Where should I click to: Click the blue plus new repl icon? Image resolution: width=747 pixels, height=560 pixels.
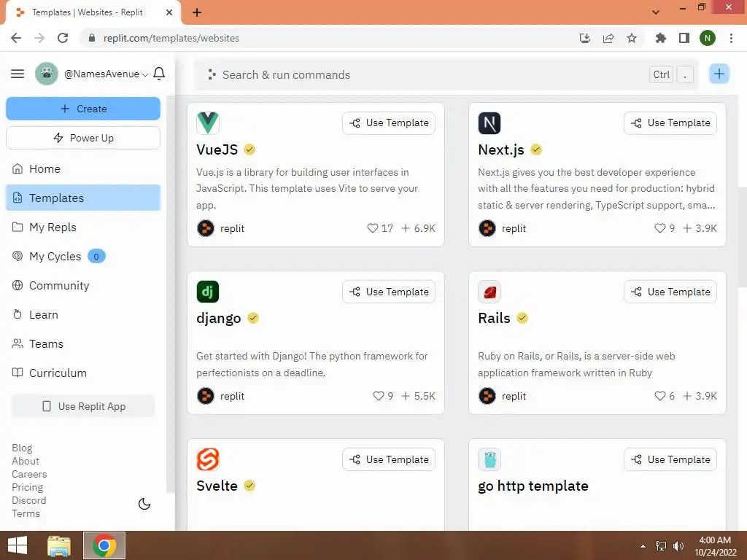[x=719, y=74]
